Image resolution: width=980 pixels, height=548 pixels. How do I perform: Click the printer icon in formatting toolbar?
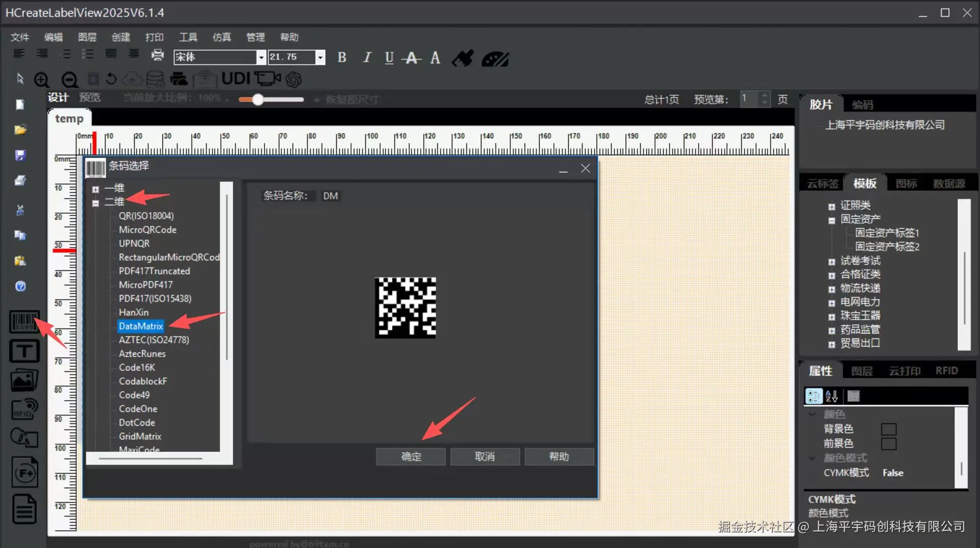158,55
